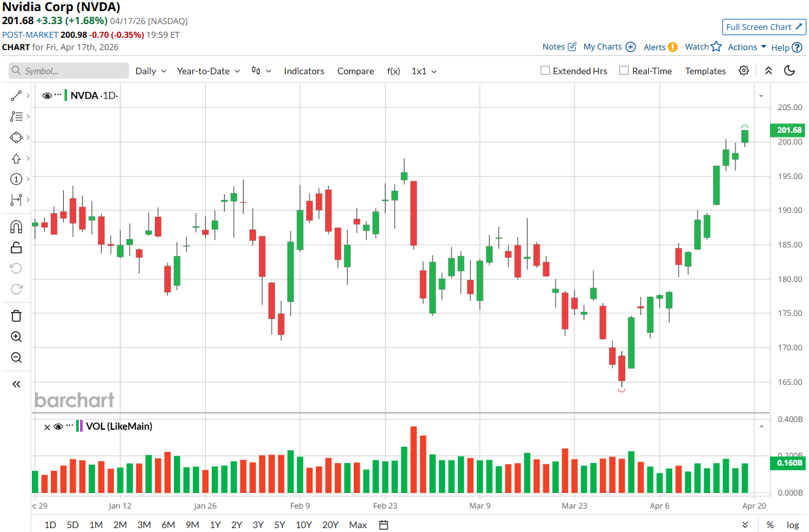Select the 1Y range tab
The width and height of the screenshot is (809, 532).
click(x=215, y=525)
